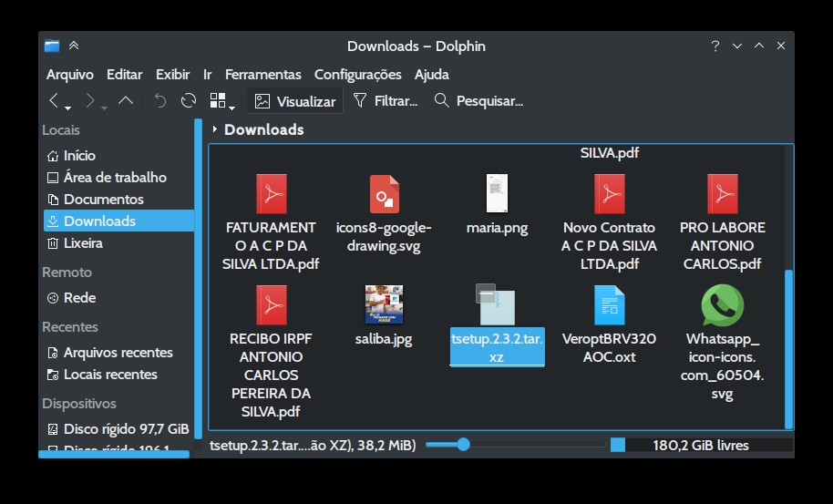Select saliba.jpg thumbnail
The image size is (833, 504).
384,304
